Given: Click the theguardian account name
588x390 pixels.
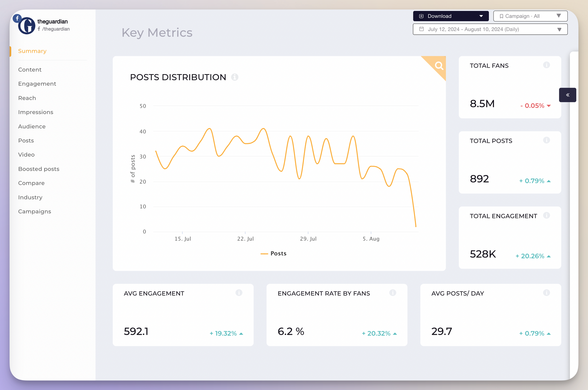Looking at the screenshot, I should tap(52, 21).
